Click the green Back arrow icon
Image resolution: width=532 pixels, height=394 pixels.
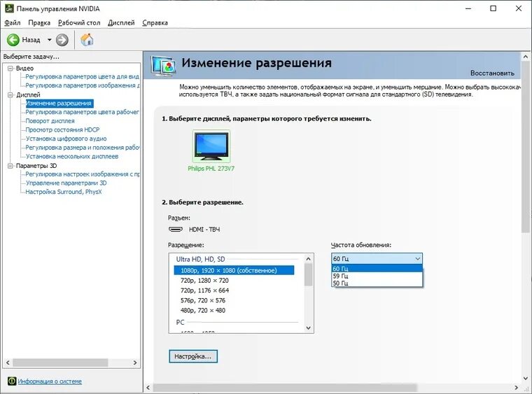point(13,40)
